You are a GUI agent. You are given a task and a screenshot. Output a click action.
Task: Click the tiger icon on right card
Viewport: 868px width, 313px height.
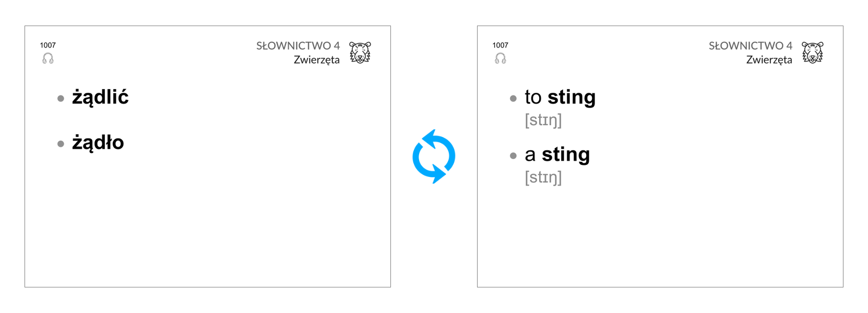tap(813, 53)
